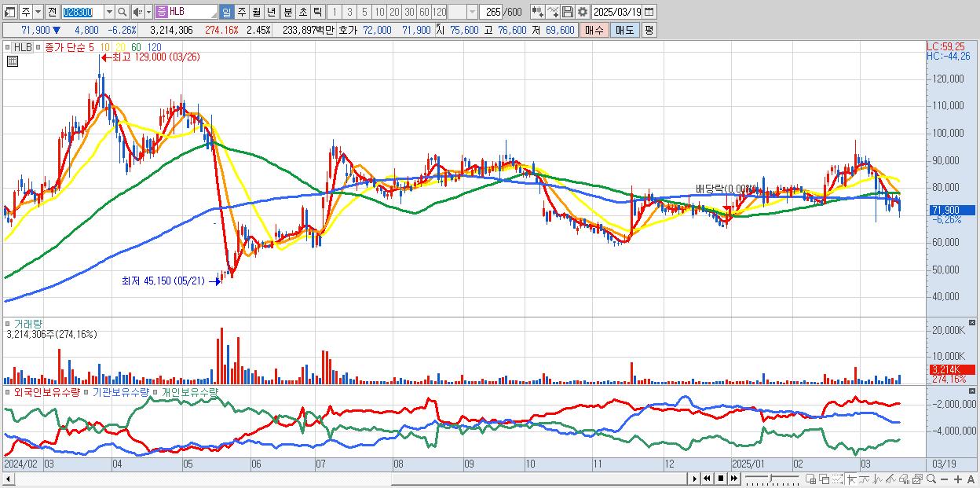Click the sound speaker icon
The image size is (980, 488).
point(137,12)
